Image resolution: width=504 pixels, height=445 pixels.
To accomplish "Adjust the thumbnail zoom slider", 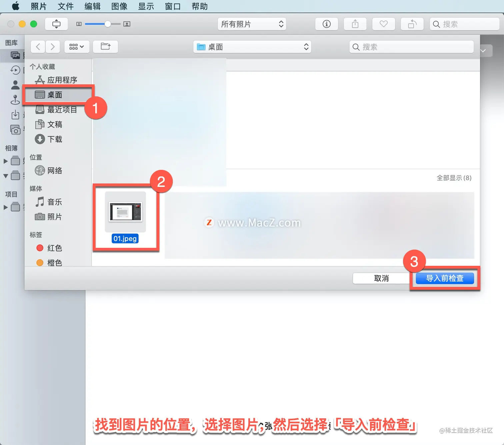I will 107,24.
